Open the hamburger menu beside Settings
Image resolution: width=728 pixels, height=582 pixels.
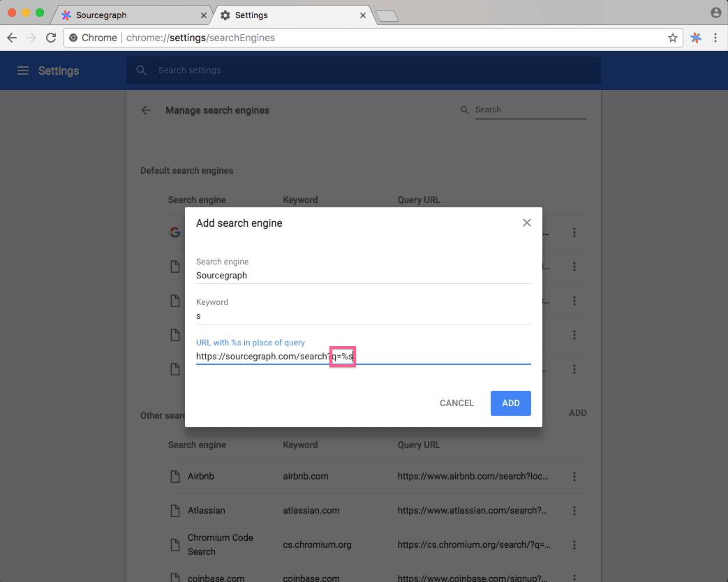coord(23,70)
